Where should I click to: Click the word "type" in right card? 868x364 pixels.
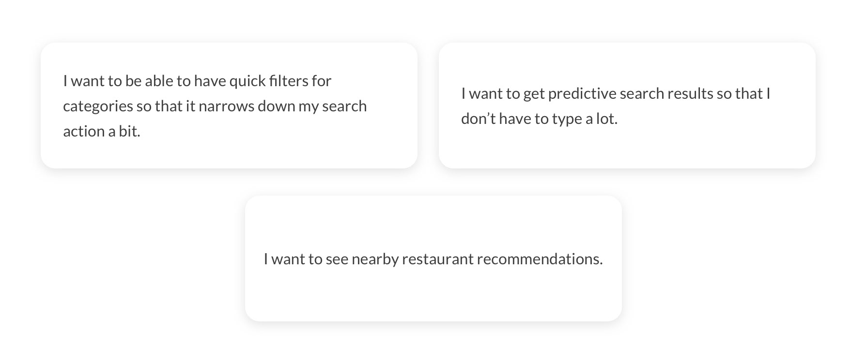567,119
